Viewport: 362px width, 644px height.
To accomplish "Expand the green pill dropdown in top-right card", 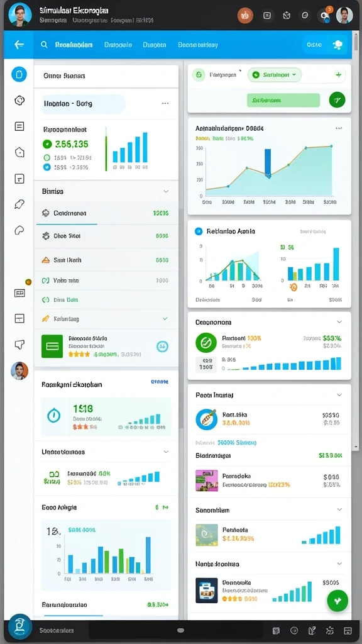I will click(x=275, y=75).
